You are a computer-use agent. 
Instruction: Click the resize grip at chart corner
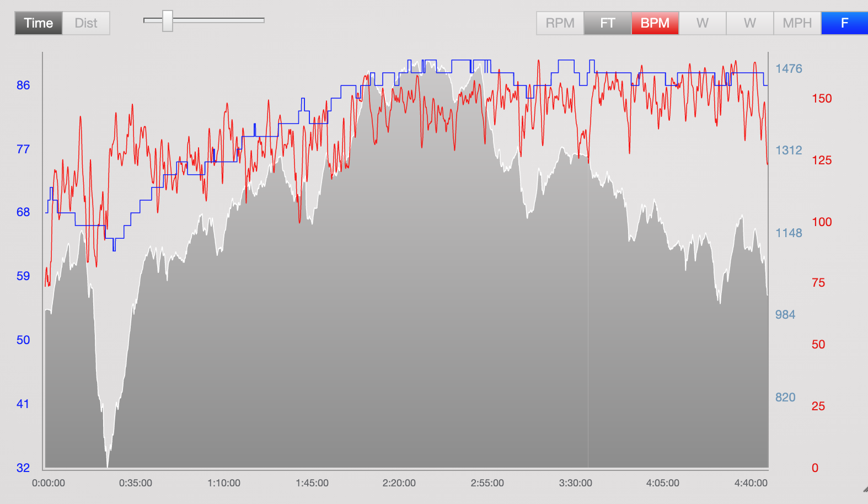(x=865, y=490)
